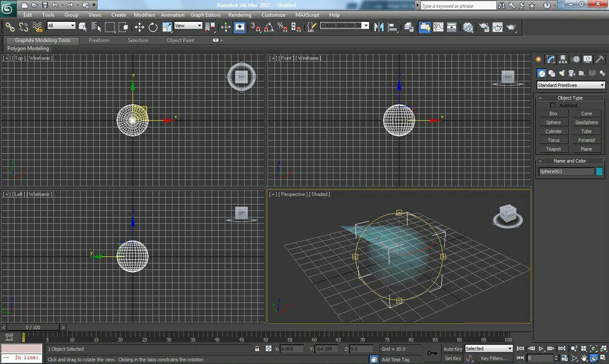This screenshot has width=609, height=364.
Task: Choose the Cameras category icon
Action: (572, 73)
